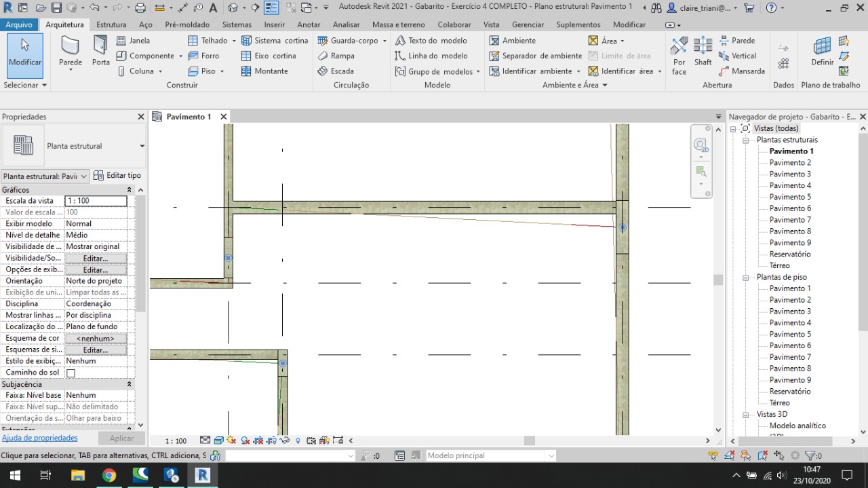868x488 pixels.
Task: Close the Pavimento 1 view tab
Action: pyautogui.click(x=223, y=117)
